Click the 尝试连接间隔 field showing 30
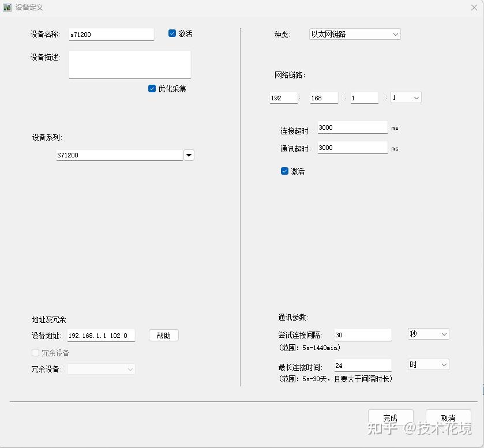Image resolution: width=484 pixels, height=448 pixels. pos(362,334)
